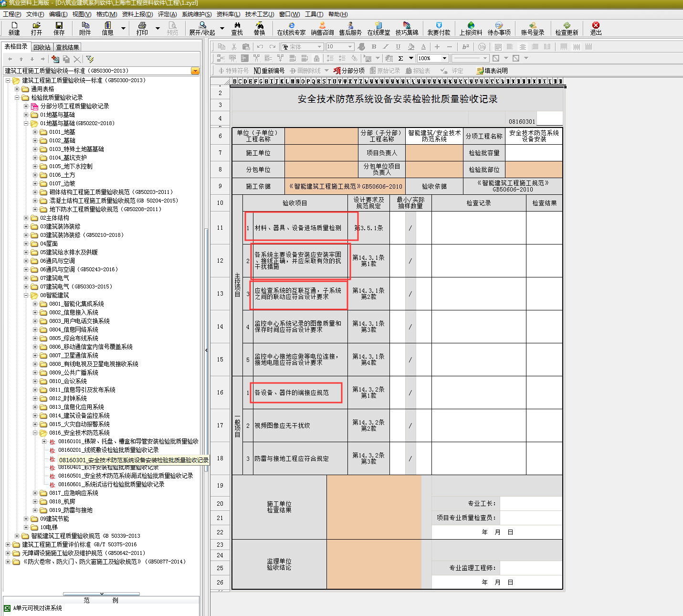
Task: Switch to the 查找结果 tab
Action: click(x=67, y=47)
